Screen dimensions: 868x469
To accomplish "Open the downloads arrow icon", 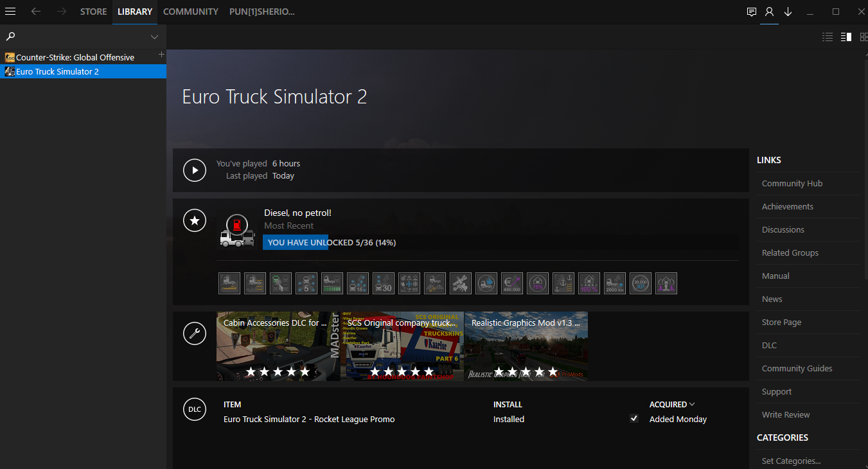I will coord(788,12).
